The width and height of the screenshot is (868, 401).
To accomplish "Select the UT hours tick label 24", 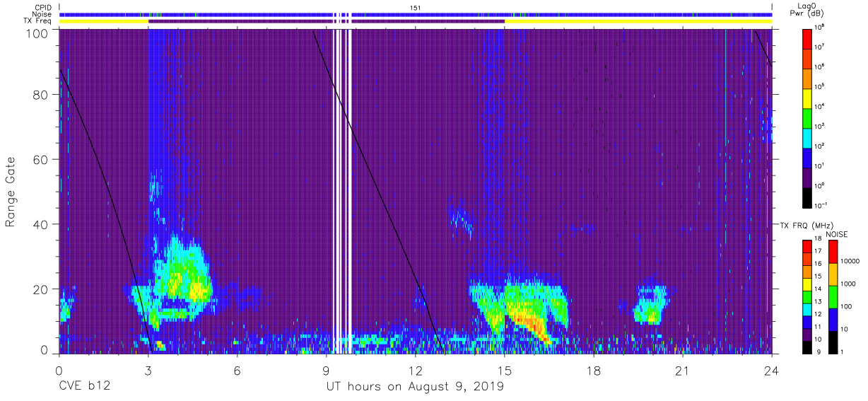I will [x=772, y=370].
